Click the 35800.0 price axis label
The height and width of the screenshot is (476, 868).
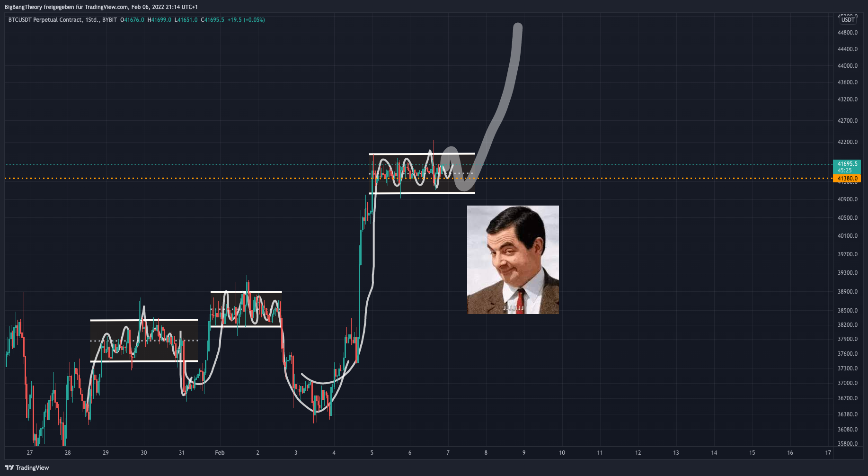click(848, 444)
